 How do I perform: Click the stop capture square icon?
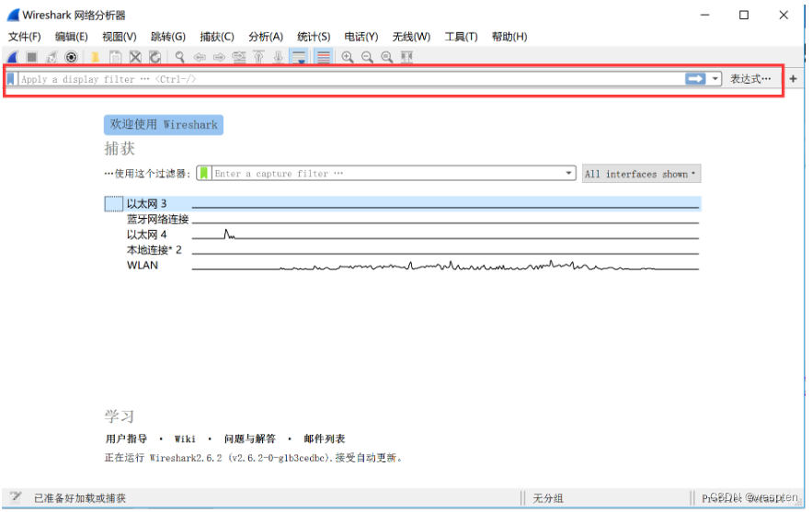pos(32,57)
